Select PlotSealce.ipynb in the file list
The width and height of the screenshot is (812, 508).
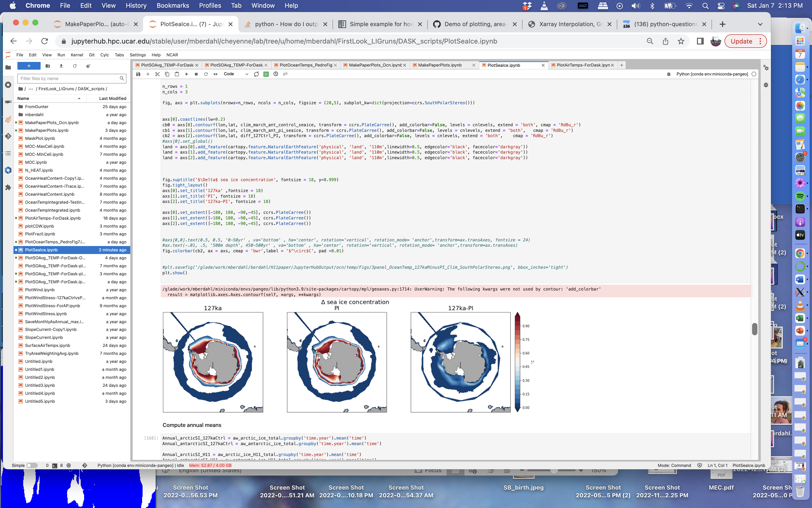pyautogui.click(x=72, y=250)
